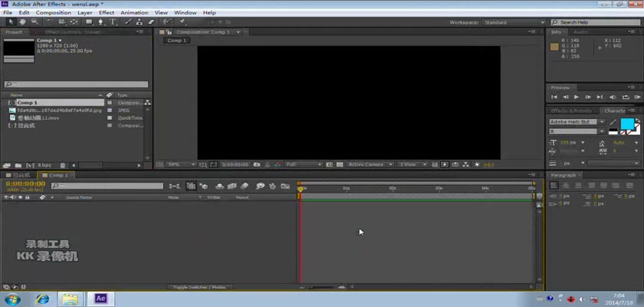Click the show channel RGB icon
Image resolution: width=644 pixels, height=307 pixels.
pyautogui.click(x=278, y=164)
